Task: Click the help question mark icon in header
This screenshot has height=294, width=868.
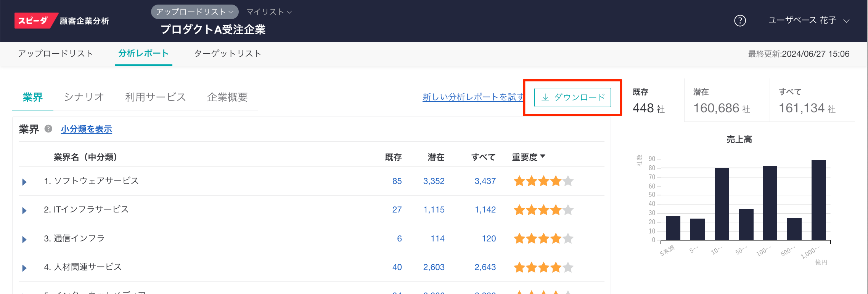Action: point(740,21)
